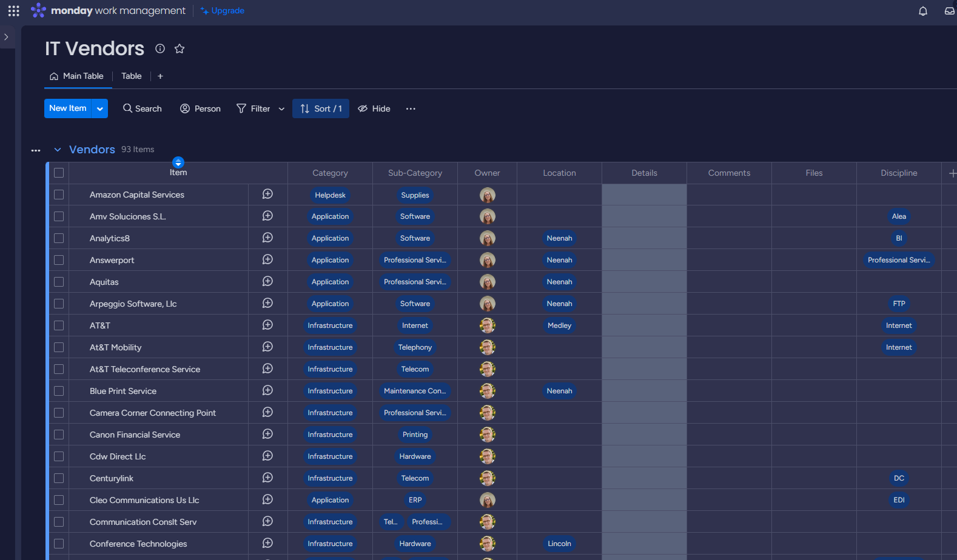
Task: Check the Amv Soluciones S.L. row
Action: (59, 216)
